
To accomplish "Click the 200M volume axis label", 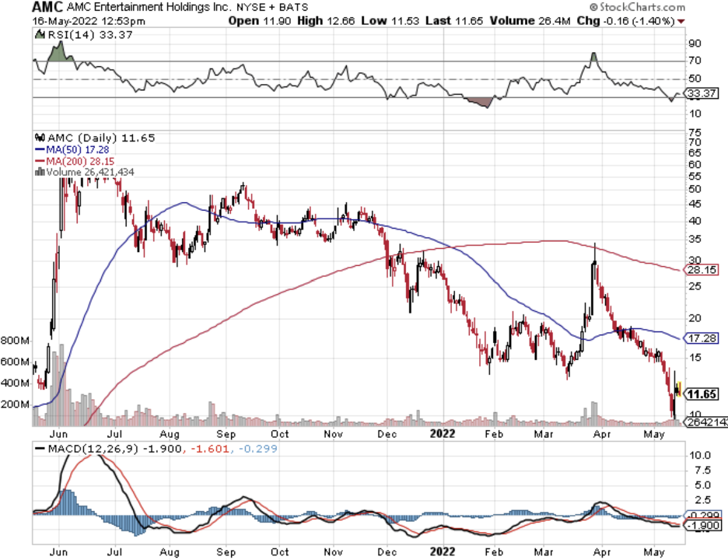I will pos(16,404).
